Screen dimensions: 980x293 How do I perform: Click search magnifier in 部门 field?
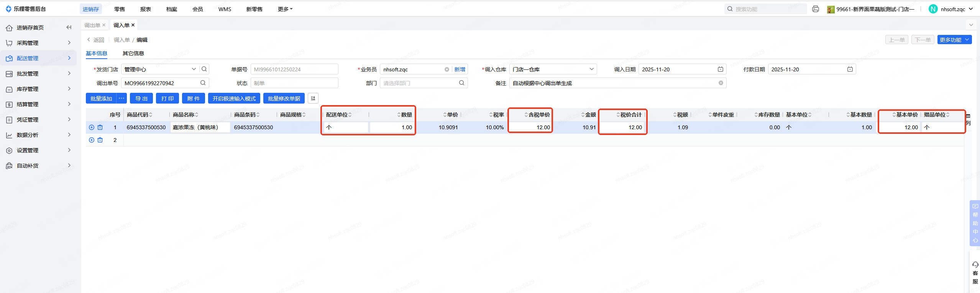462,83
